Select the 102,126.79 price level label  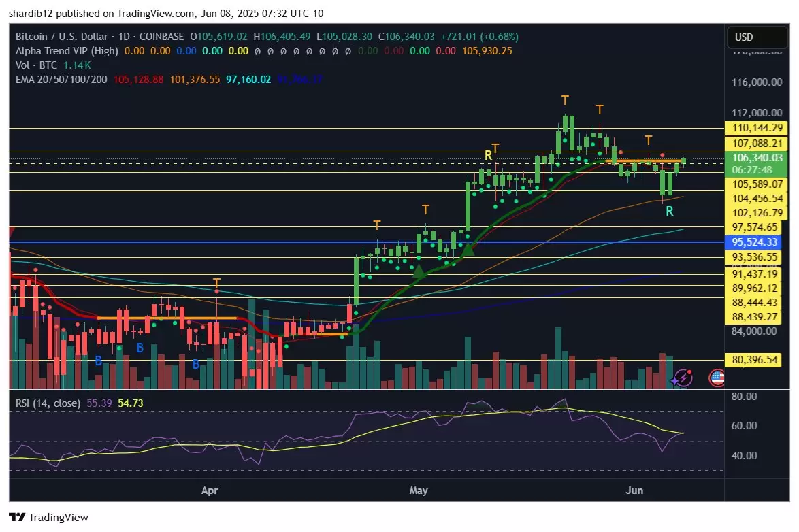pos(757,212)
